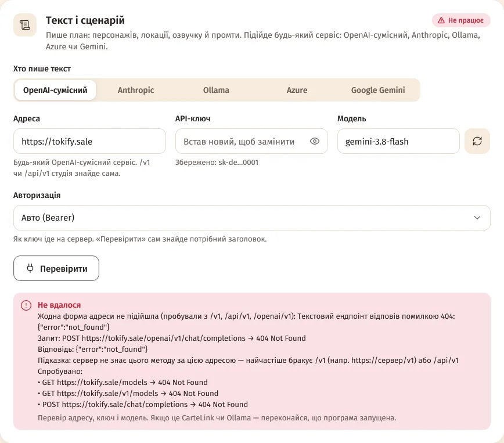Click the API-ключ field label
504x443 pixels.
tap(193, 118)
